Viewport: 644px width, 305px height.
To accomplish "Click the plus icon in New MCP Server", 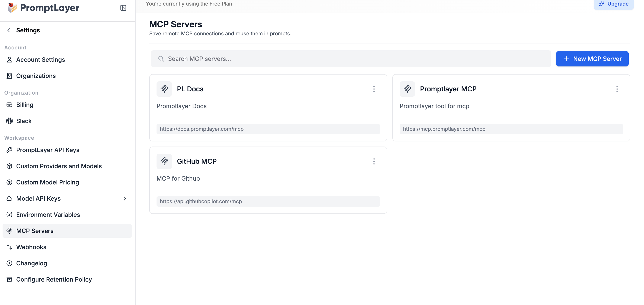I will coord(566,59).
